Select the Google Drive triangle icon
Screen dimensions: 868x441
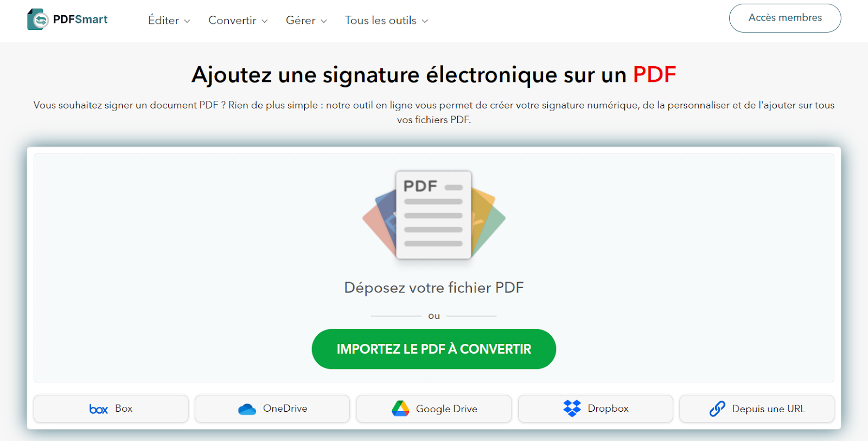[400, 408]
